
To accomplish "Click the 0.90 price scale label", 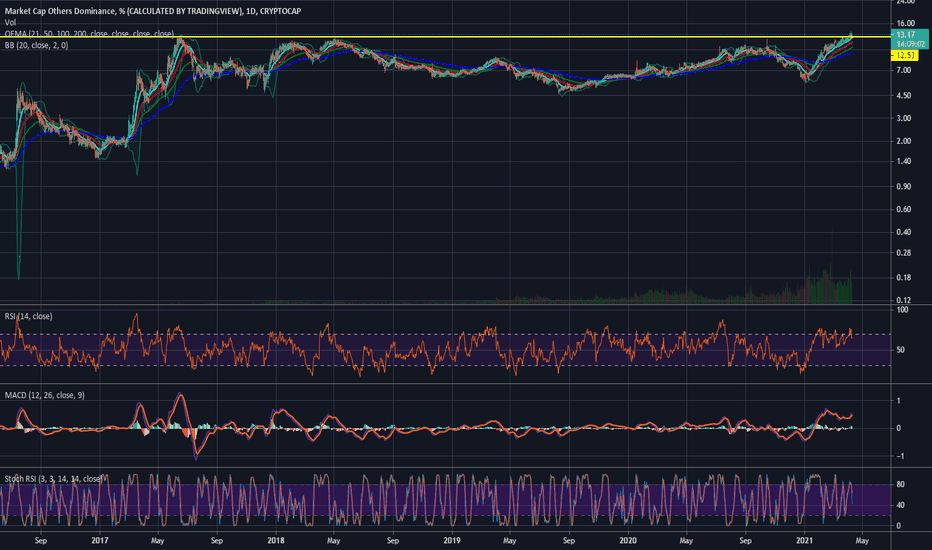I will pos(903,187).
